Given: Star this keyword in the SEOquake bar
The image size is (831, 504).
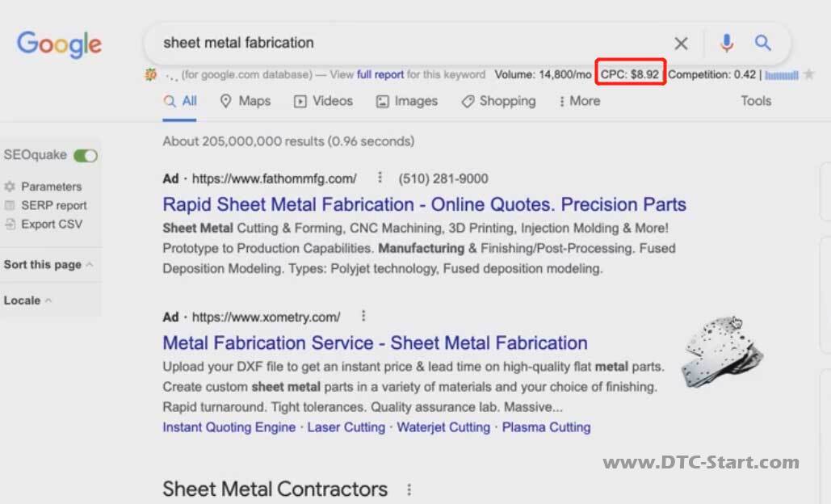Looking at the screenshot, I should coord(808,74).
